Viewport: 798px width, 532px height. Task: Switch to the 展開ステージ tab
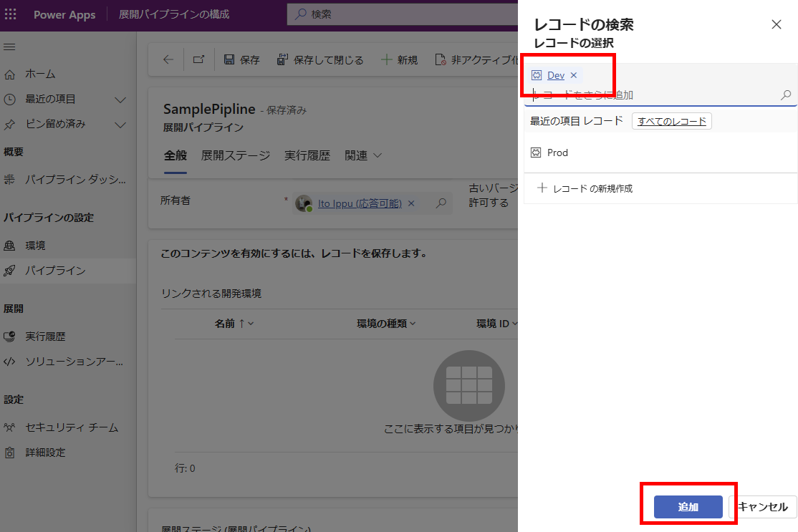click(x=235, y=155)
